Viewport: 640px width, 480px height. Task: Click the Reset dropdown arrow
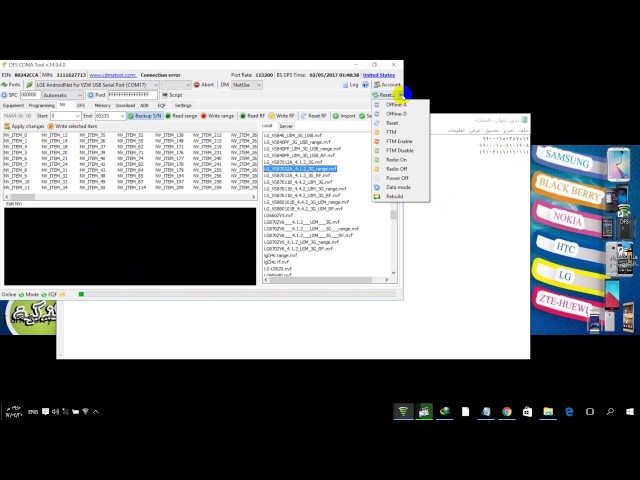(x=401, y=95)
